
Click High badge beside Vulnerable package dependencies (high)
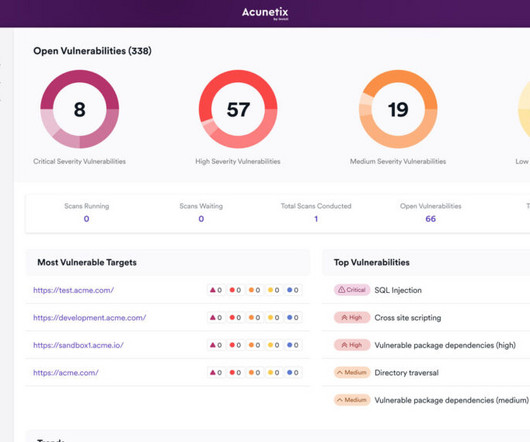352,345
